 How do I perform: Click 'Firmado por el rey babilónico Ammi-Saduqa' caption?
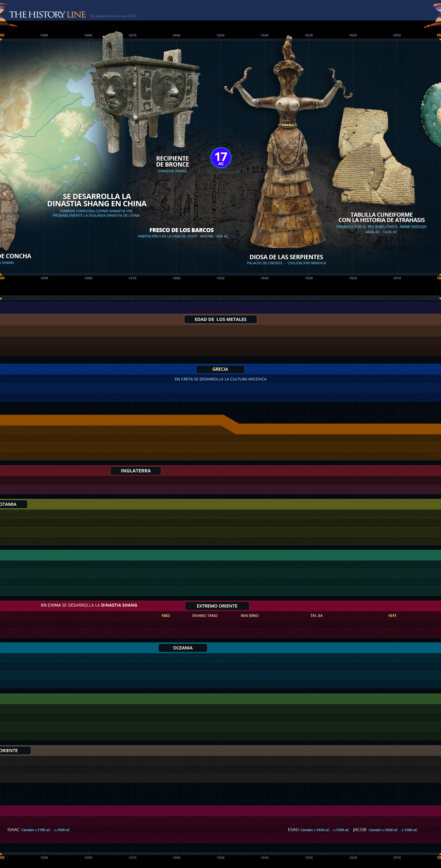(x=381, y=227)
